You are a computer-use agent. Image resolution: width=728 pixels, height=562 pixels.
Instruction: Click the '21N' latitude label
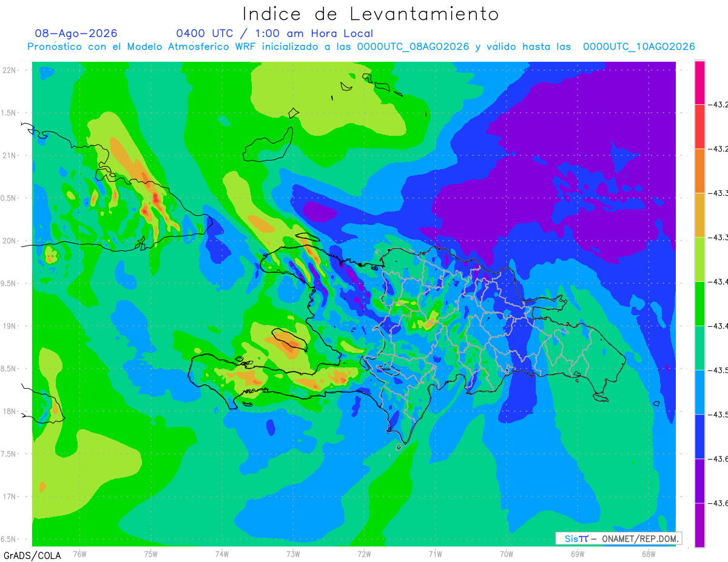[x=10, y=155]
